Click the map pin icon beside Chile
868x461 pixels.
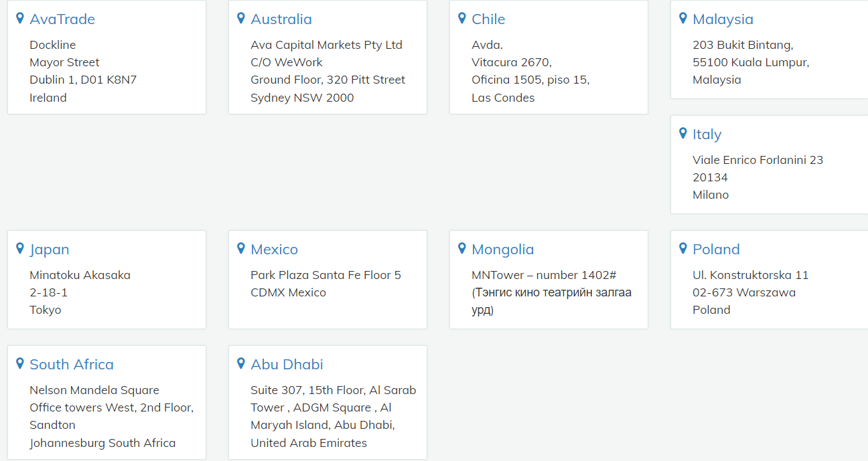click(462, 18)
